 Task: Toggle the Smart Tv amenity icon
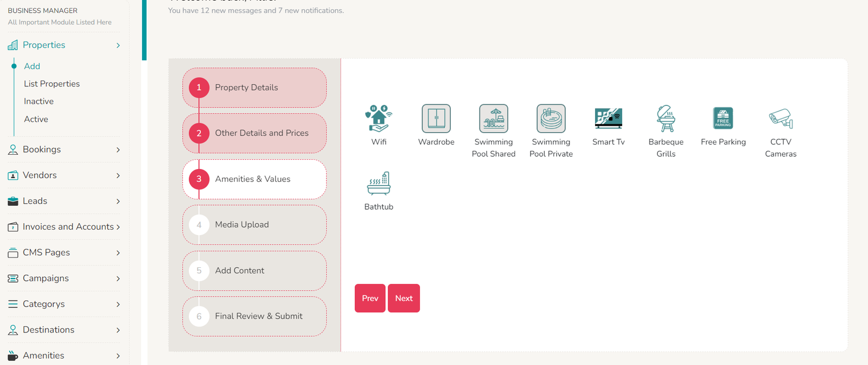[x=608, y=118]
